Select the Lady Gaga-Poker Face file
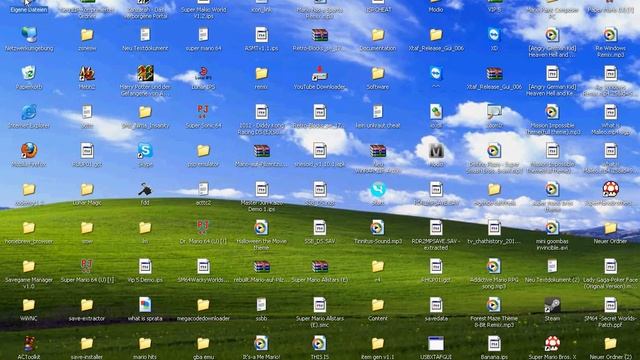This screenshot has height=360, width=640. [611, 267]
